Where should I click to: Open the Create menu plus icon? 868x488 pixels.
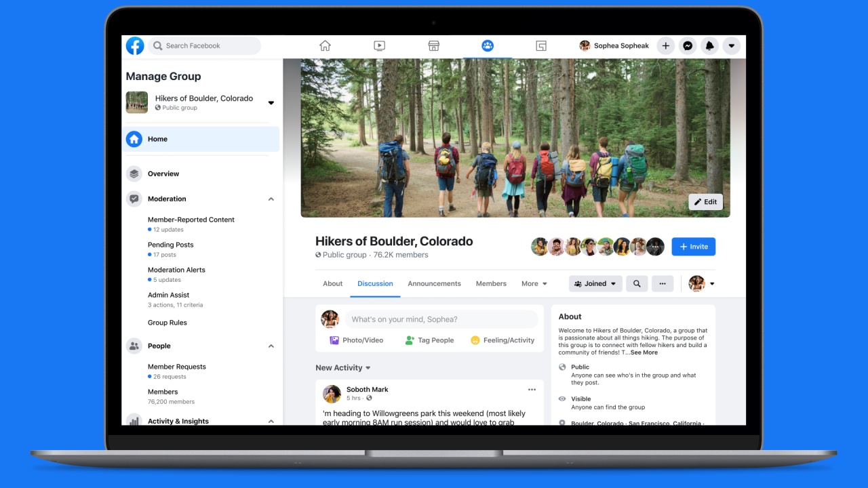click(x=665, y=45)
